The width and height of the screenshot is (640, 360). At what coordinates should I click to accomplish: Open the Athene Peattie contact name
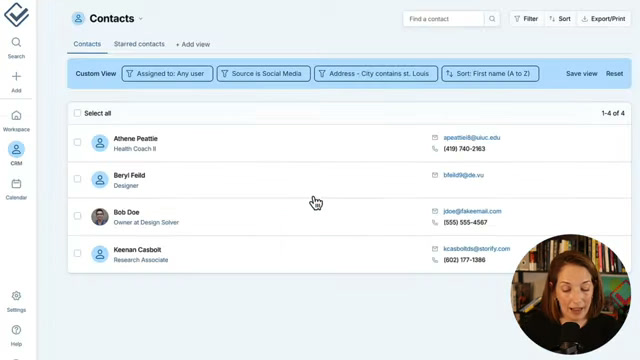(x=136, y=139)
